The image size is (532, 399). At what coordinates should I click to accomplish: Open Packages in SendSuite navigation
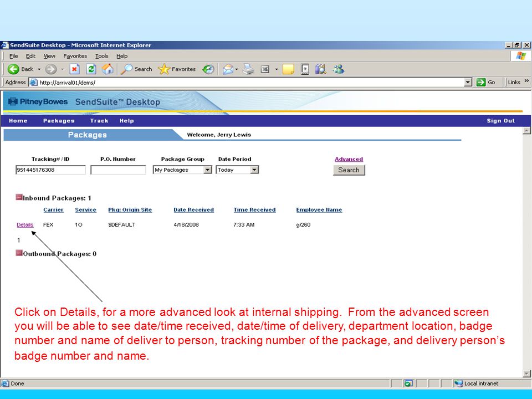[x=59, y=121]
